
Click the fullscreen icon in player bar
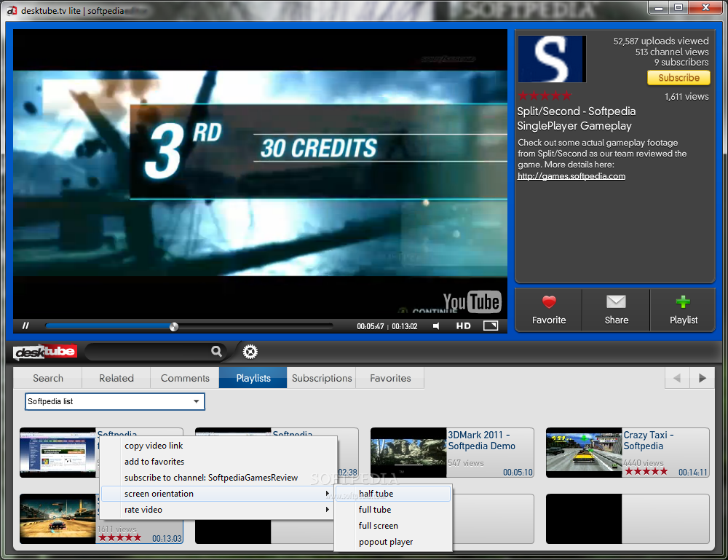[490, 326]
